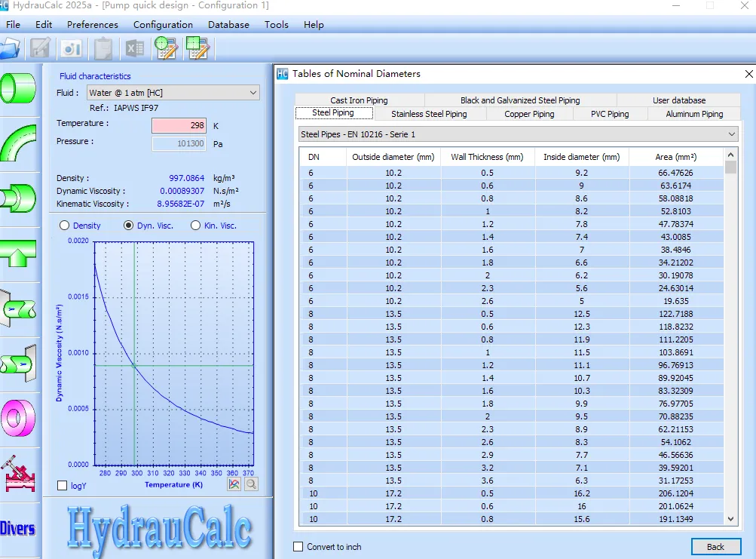Open the Help menu
The image size is (756, 559).
tap(314, 25)
